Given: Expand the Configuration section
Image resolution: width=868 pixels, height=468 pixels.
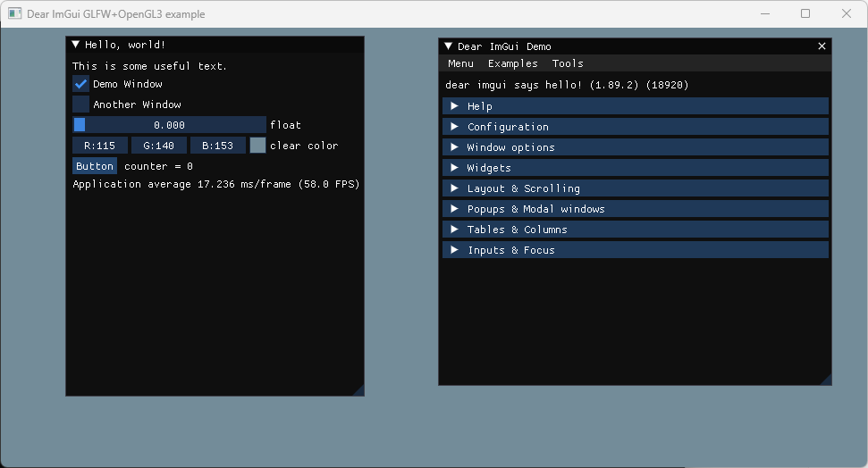Looking at the screenshot, I should pos(636,127).
